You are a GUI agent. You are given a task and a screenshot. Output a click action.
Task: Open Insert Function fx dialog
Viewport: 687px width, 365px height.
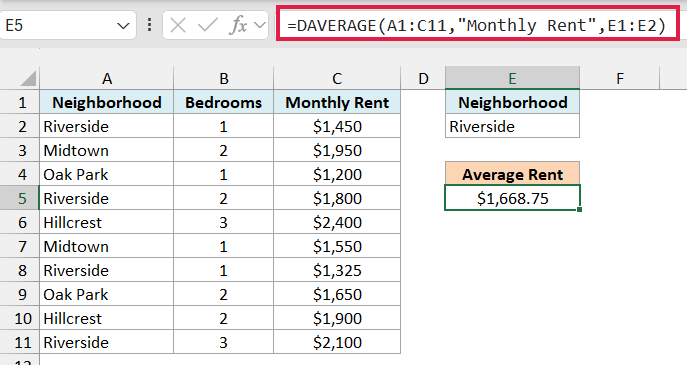tap(238, 25)
